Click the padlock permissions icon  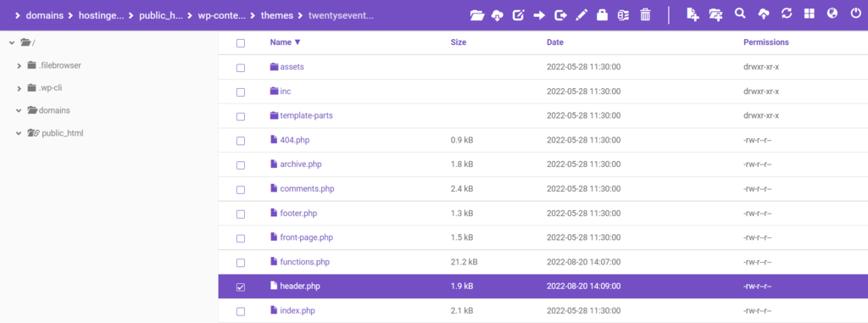click(603, 15)
